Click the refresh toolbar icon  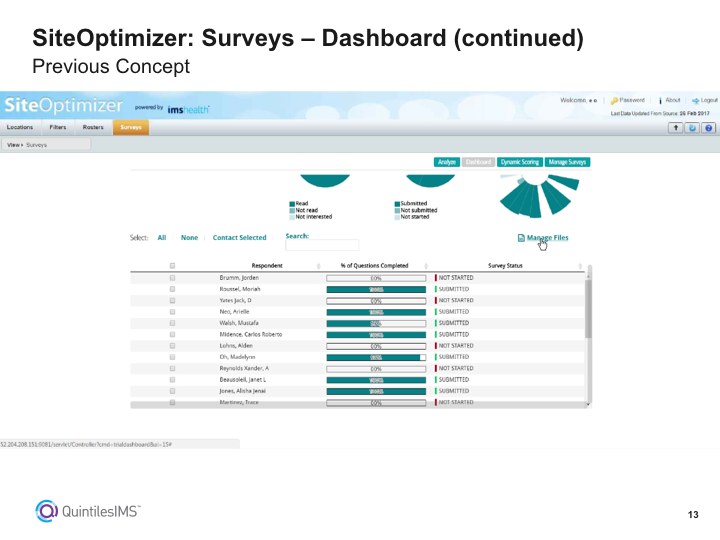(x=692, y=128)
